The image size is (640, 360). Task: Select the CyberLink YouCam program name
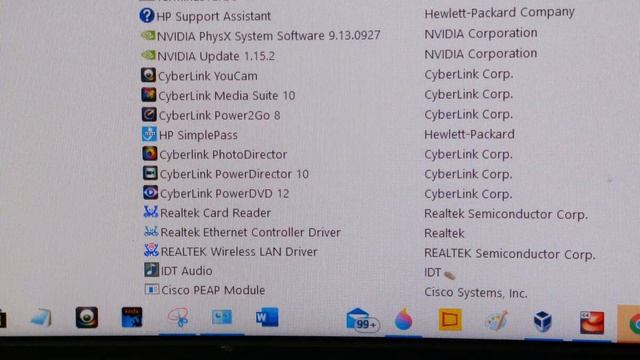(208, 76)
